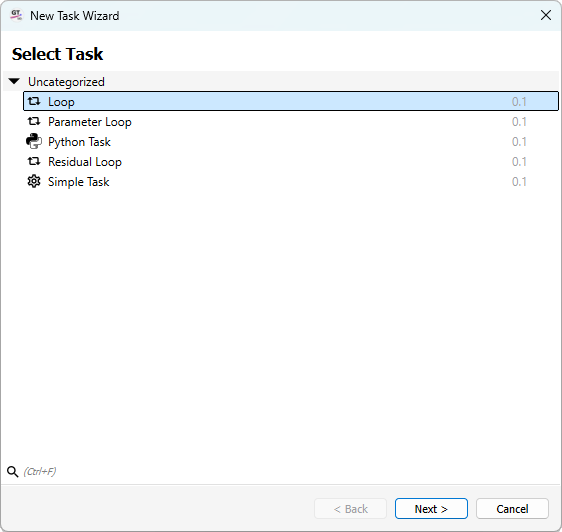Click the Parameter Loop arrows icon
The height and width of the screenshot is (532, 562).
coord(34,122)
